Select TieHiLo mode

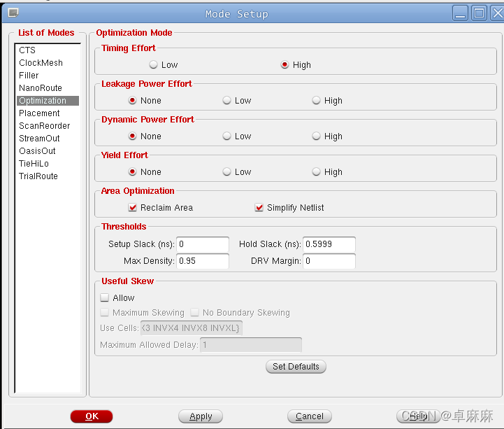(x=48, y=163)
